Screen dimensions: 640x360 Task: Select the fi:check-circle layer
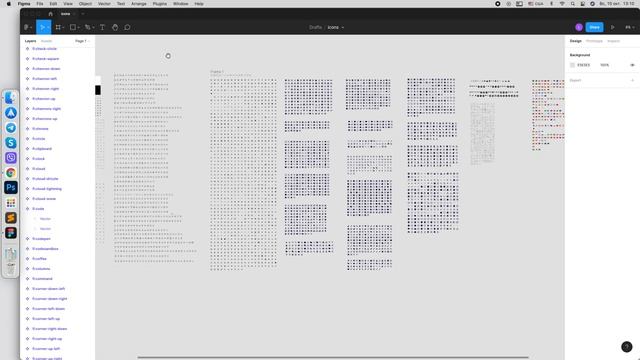[x=44, y=49]
